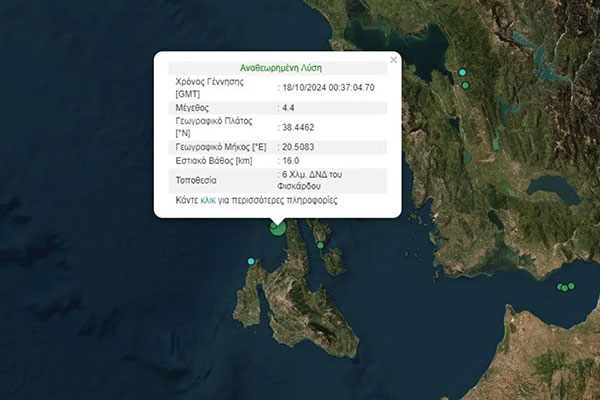Select the green marker below the upper teal one
The height and width of the screenshot is (400, 600).
tap(466, 85)
